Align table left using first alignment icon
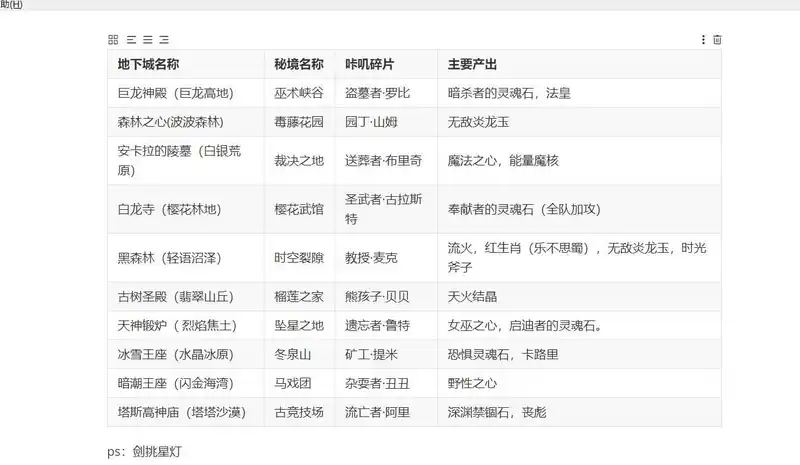 click(131, 40)
